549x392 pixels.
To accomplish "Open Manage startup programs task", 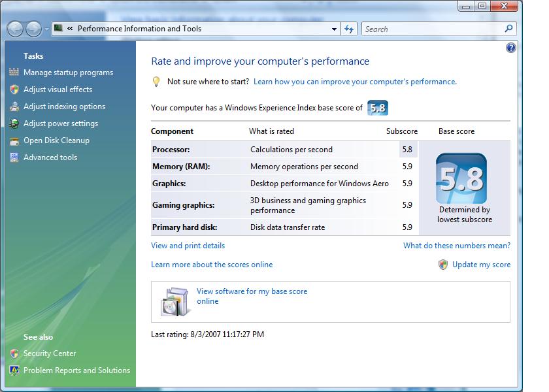I will click(x=68, y=73).
